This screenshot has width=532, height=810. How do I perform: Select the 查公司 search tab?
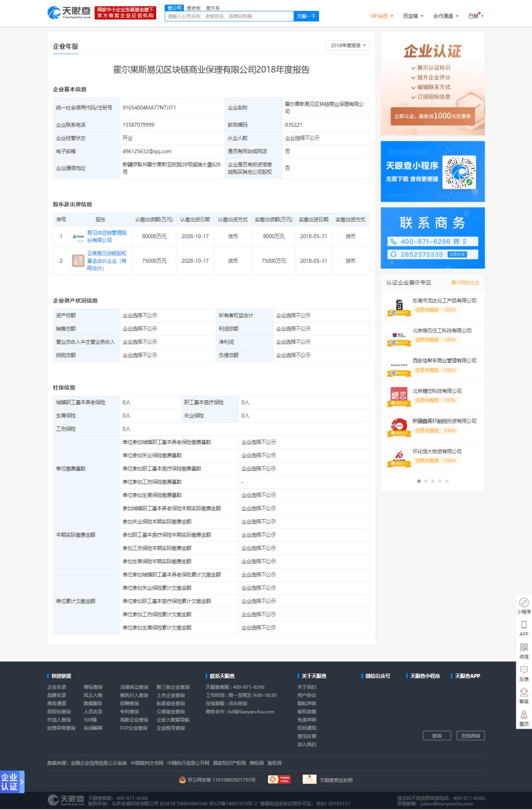pos(174,8)
